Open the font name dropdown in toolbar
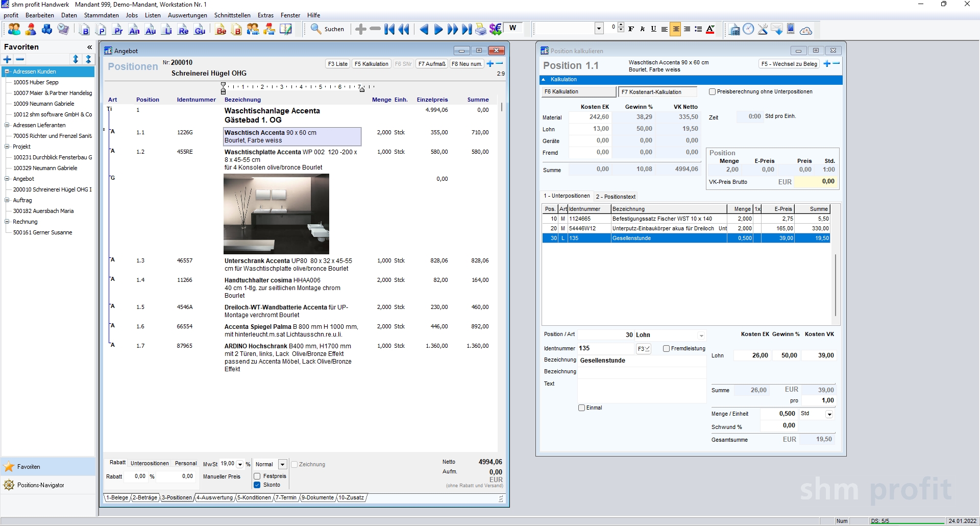Image resolution: width=980 pixels, height=526 pixels. 599,29
